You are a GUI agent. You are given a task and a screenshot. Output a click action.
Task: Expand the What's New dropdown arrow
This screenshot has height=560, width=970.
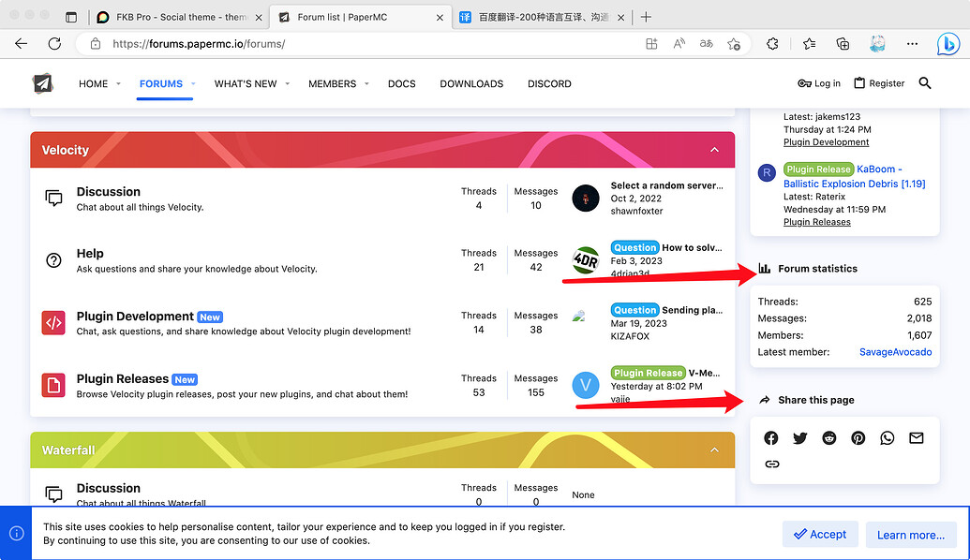click(x=287, y=84)
